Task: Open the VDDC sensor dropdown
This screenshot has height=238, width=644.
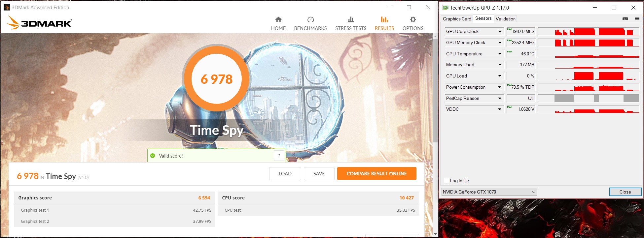Action: pyautogui.click(x=500, y=109)
